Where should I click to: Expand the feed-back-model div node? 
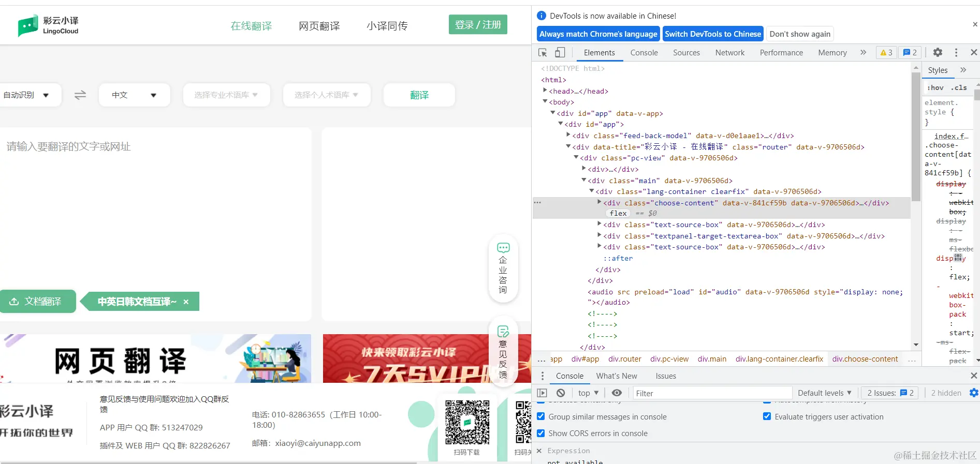point(568,136)
